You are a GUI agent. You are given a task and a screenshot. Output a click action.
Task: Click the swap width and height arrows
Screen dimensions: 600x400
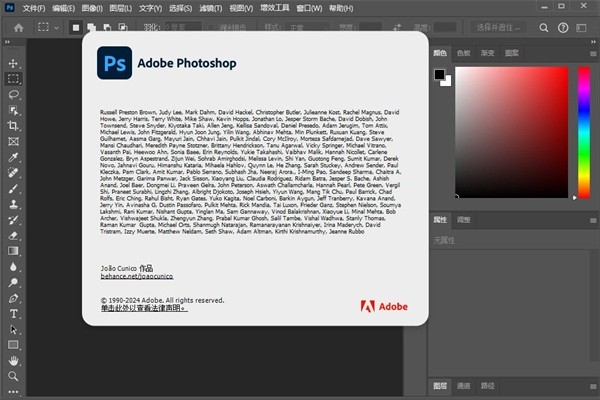397,27
